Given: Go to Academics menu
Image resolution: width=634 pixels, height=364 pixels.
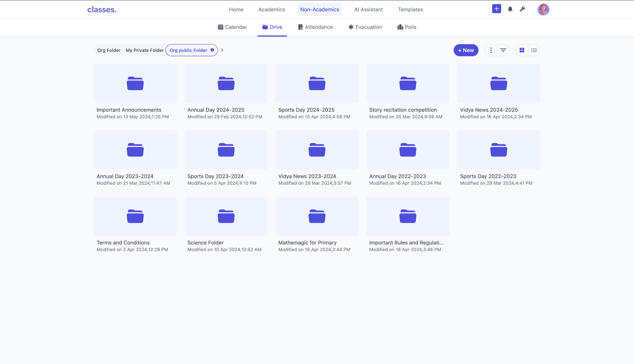Looking at the screenshot, I should pyautogui.click(x=272, y=10).
